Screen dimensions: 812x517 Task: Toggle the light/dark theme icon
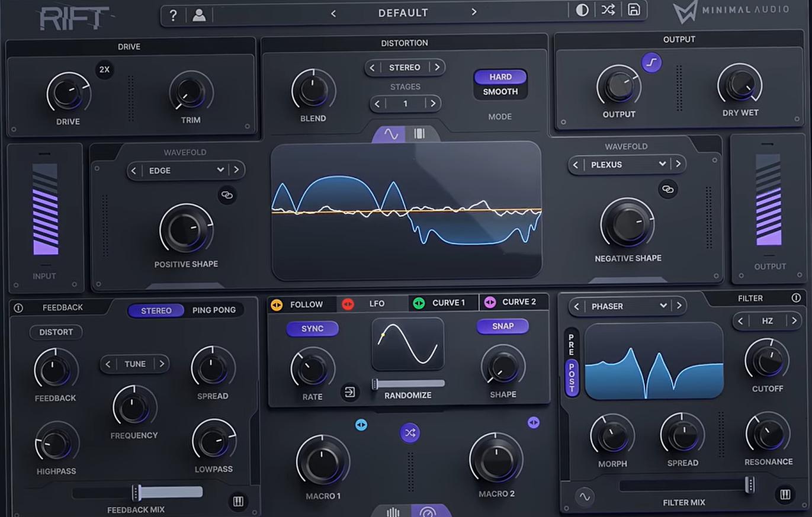coord(582,10)
